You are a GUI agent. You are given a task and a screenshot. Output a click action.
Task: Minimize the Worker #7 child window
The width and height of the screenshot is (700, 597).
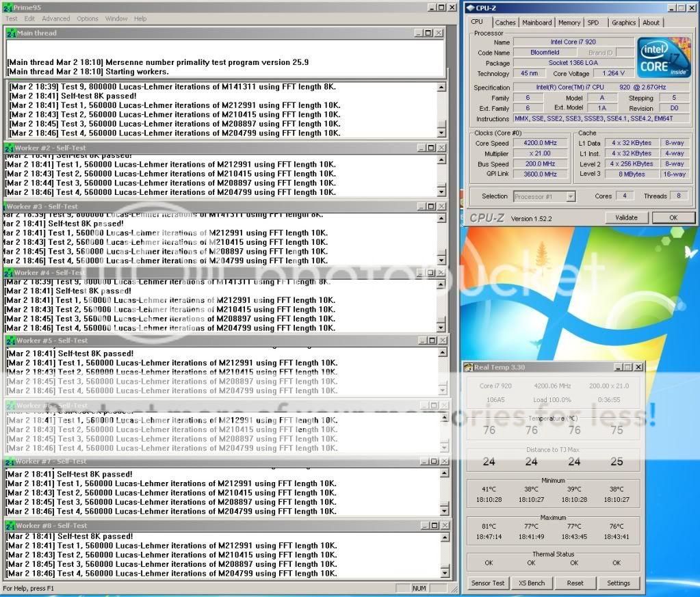pyautogui.click(x=424, y=462)
